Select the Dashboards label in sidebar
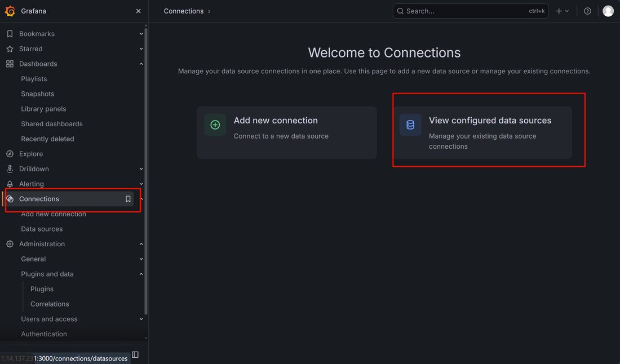 click(x=38, y=64)
